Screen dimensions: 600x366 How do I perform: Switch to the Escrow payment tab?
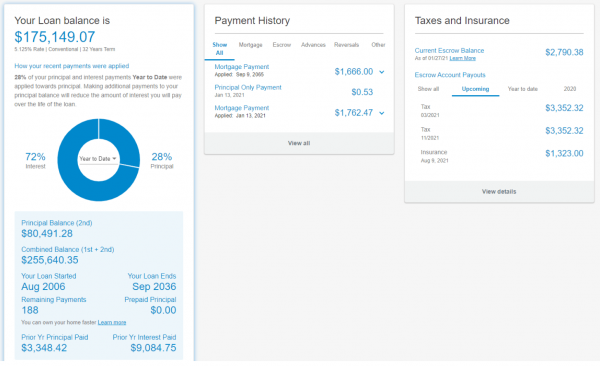click(282, 45)
